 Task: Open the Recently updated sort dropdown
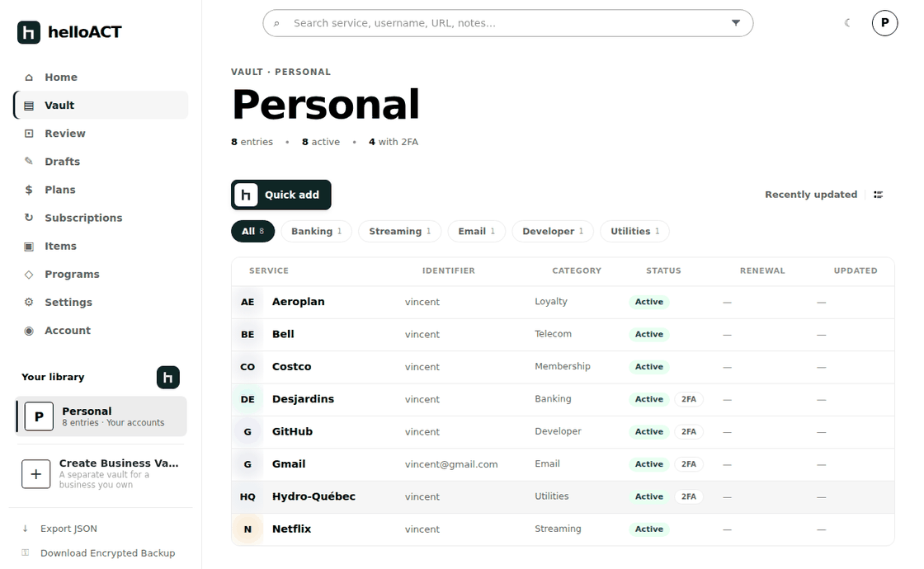(x=811, y=195)
